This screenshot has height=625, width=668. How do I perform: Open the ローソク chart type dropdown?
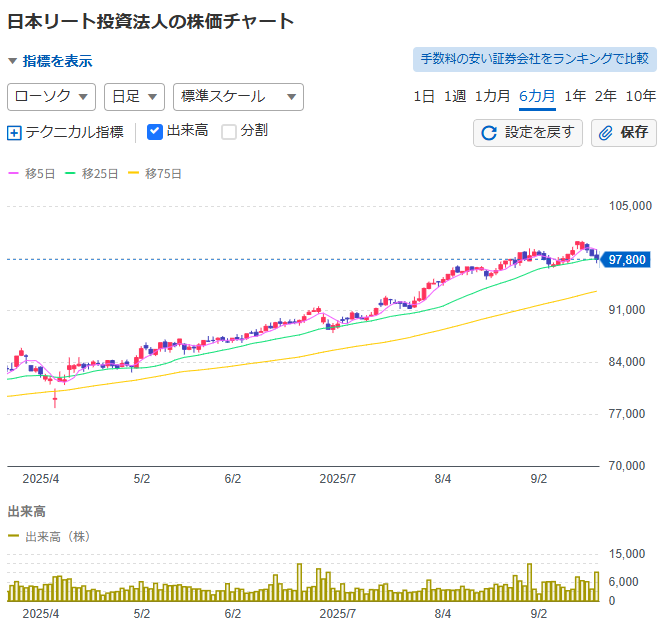click(x=52, y=97)
